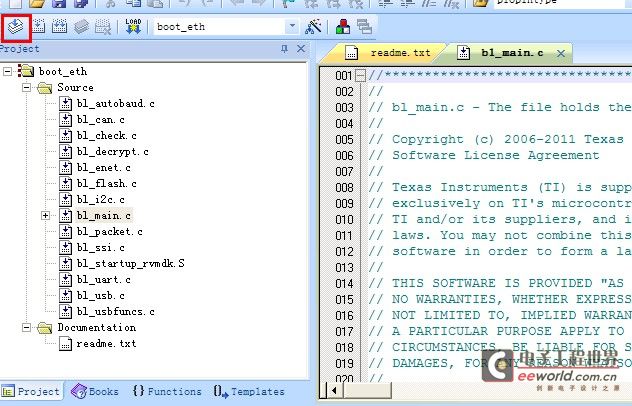Select bl_packet.c in the project tree
This screenshot has width=632, height=406.
(110, 232)
